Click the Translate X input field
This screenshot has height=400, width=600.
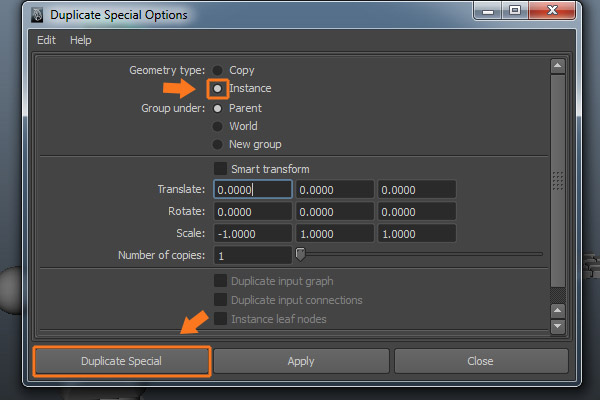click(x=252, y=189)
